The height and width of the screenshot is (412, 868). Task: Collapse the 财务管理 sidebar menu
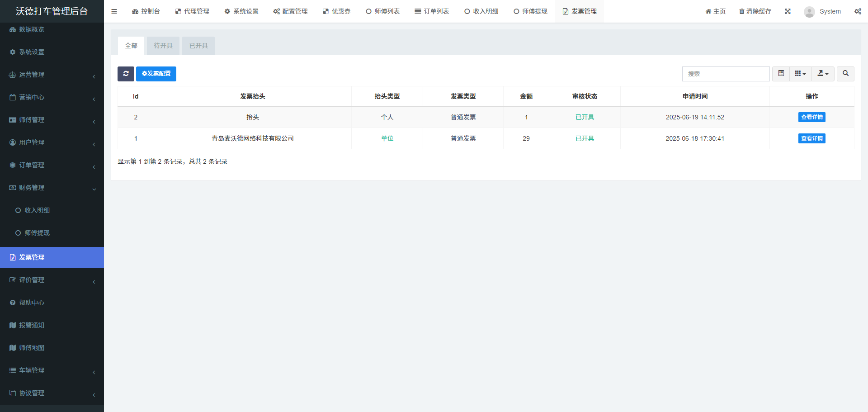pyautogui.click(x=52, y=188)
